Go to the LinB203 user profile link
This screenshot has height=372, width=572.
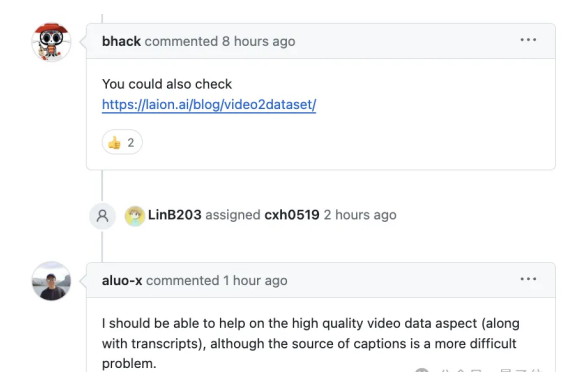[174, 215]
